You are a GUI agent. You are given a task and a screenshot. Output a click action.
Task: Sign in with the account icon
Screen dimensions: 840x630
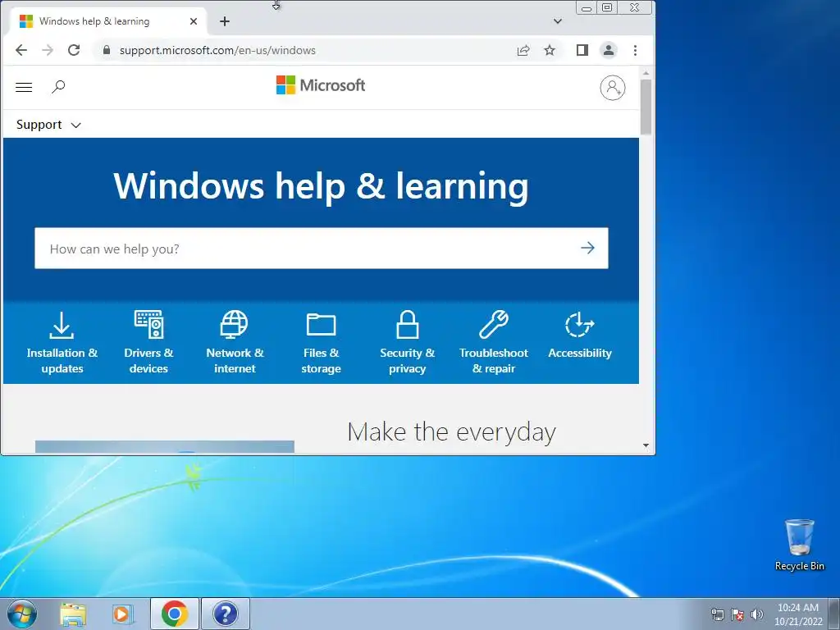pos(612,88)
